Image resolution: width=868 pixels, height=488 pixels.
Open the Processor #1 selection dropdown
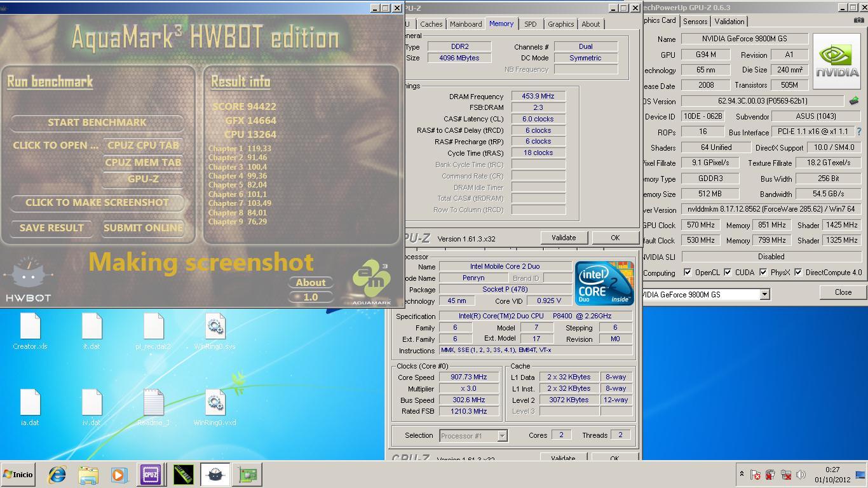[501, 435]
